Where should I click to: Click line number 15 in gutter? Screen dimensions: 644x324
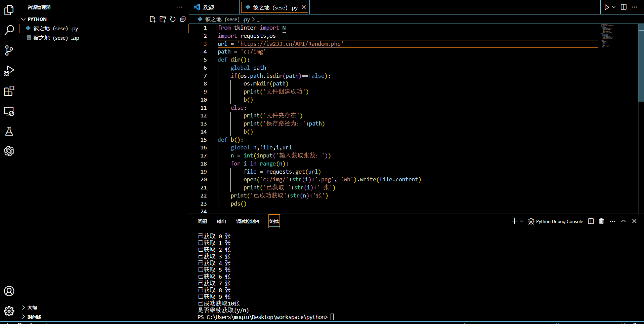pos(204,140)
